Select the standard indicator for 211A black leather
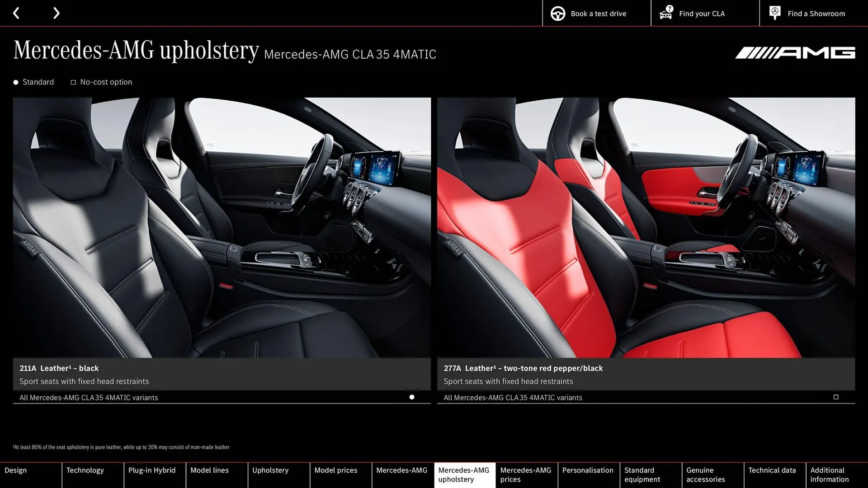Viewport: 868px width, 488px height. tap(411, 398)
